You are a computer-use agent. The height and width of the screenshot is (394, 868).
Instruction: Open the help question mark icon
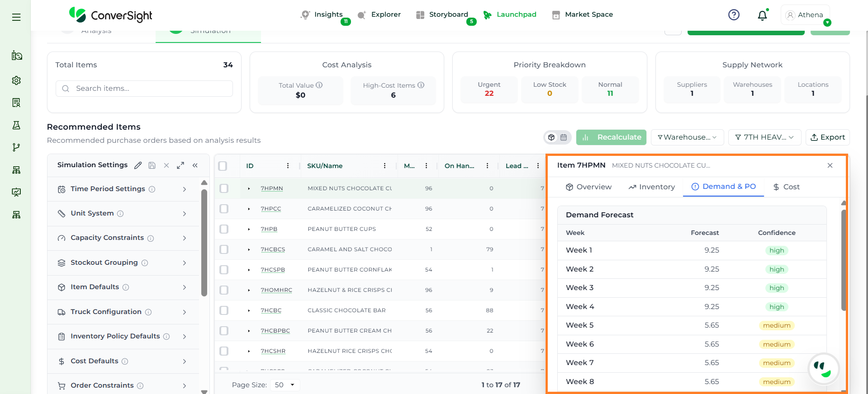tap(734, 15)
